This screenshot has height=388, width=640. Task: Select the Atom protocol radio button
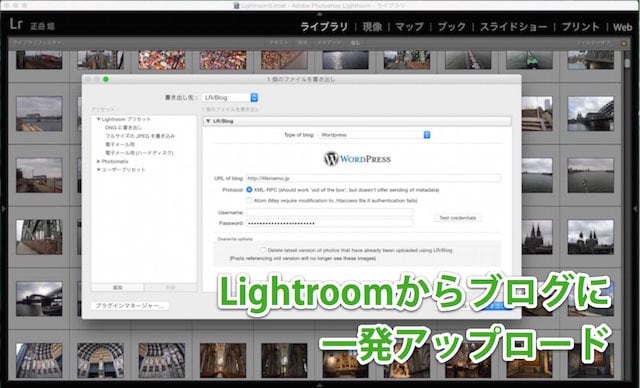pyautogui.click(x=249, y=200)
